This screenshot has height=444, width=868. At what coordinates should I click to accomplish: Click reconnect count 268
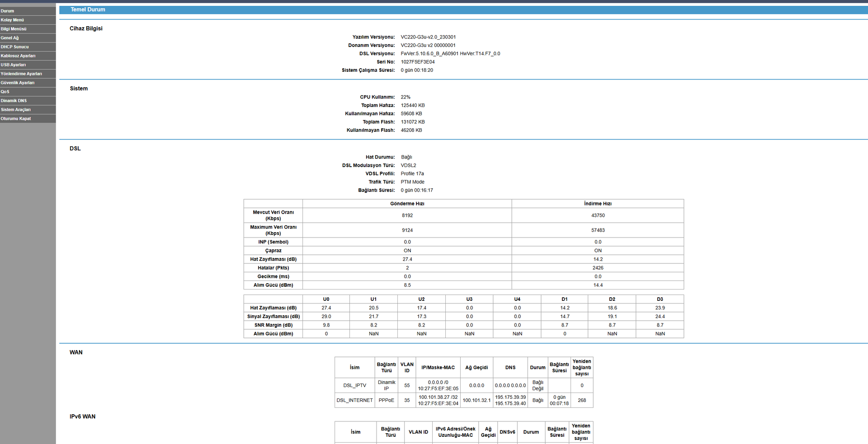pos(582,400)
